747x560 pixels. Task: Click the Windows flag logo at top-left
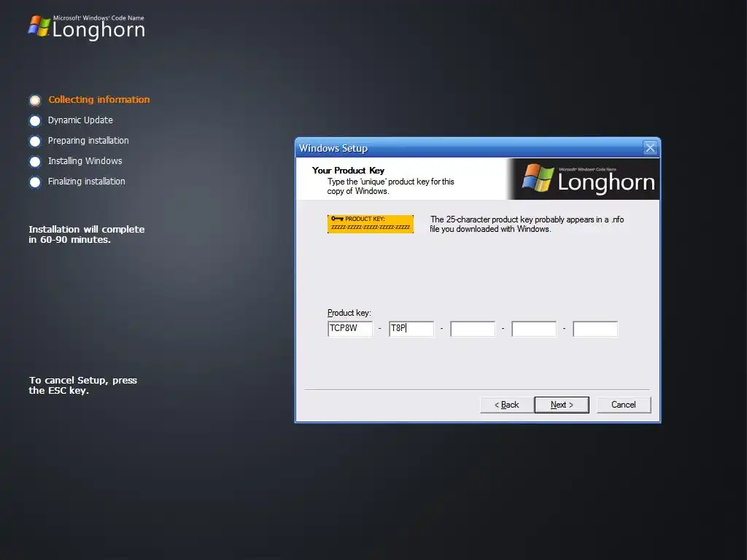pyautogui.click(x=39, y=26)
